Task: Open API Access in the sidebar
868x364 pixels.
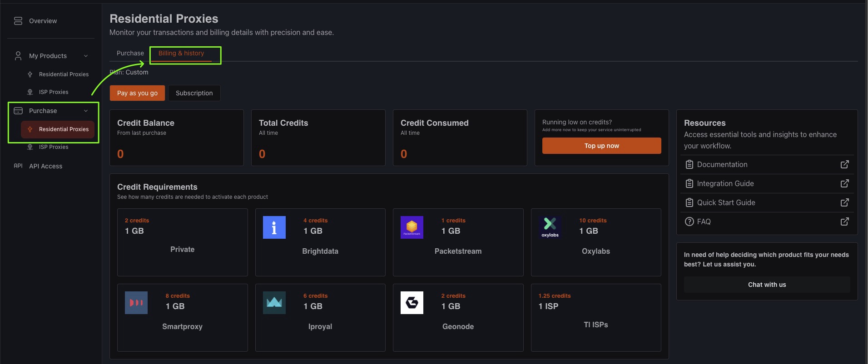Action: (x=45, y=166)
